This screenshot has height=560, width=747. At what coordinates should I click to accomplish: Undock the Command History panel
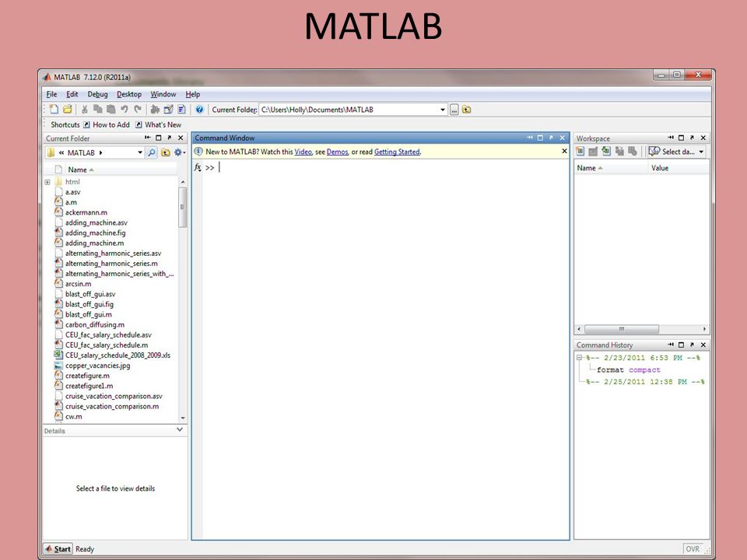[693, 345]
